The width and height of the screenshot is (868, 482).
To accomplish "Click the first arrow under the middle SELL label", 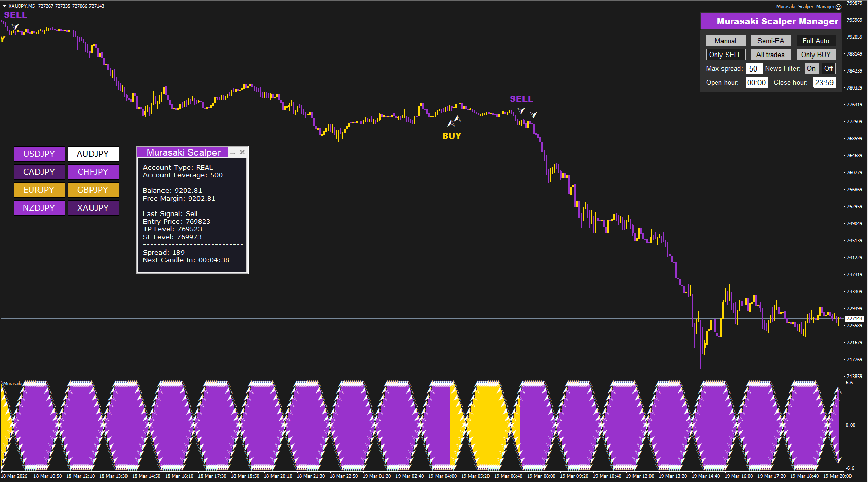I will tap(521, 111).
